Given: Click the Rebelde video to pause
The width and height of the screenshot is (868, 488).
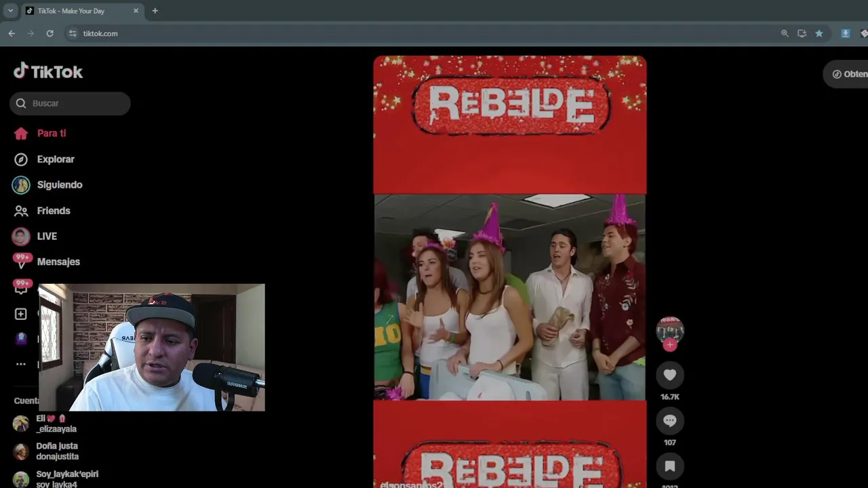Looking at the screenshot, I should [510, 271].
